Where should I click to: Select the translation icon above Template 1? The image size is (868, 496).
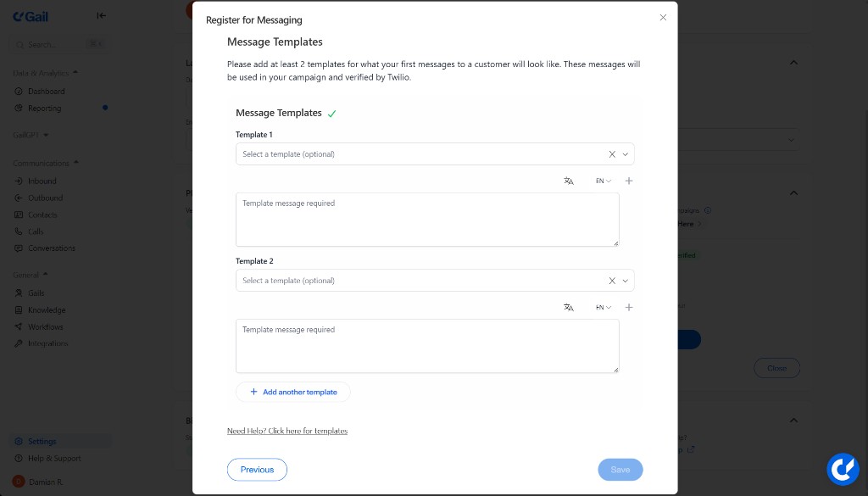point(569,181)
